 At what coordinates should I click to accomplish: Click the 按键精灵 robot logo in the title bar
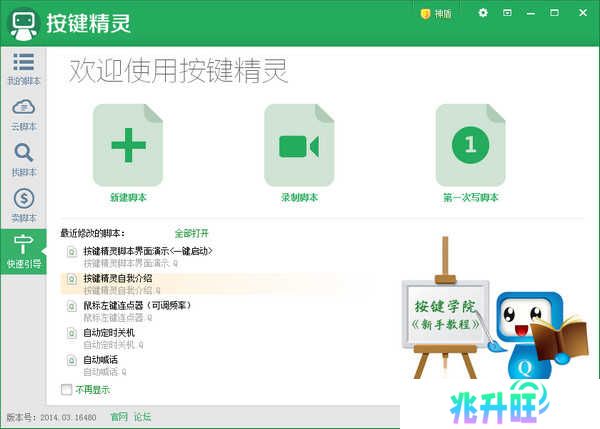(24, 24)
